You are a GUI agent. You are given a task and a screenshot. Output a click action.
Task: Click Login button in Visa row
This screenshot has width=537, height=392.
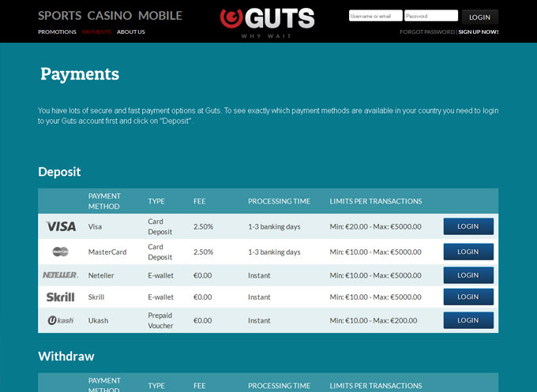click(468, 226)
